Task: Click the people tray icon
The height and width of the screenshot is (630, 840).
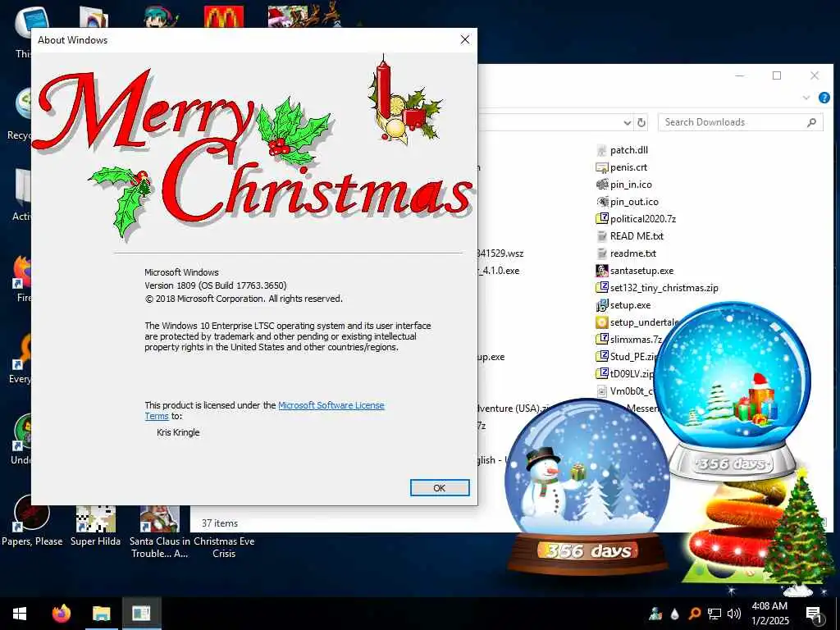Action: pyautogui.click(x=655, y=614)
